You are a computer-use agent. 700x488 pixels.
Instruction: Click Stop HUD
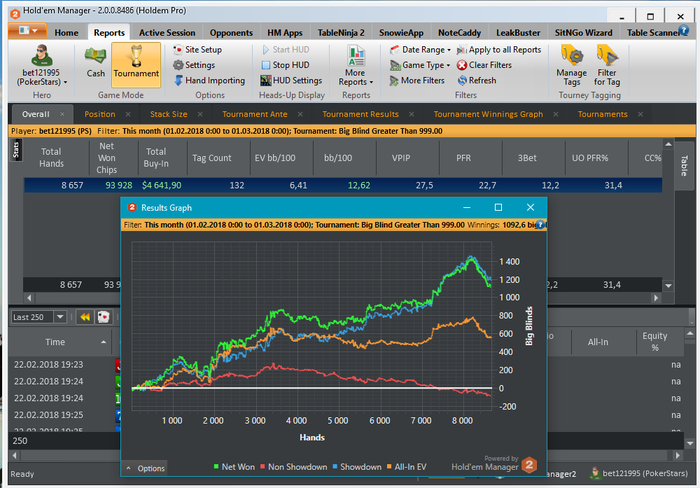tap(286, 65)
